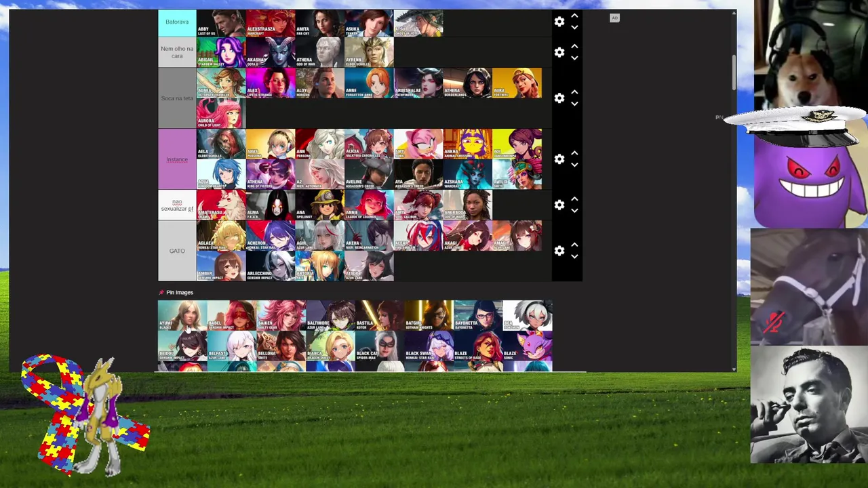Select the Akasha Dota 2 image

pyautogui.click(x=271, y=52)
